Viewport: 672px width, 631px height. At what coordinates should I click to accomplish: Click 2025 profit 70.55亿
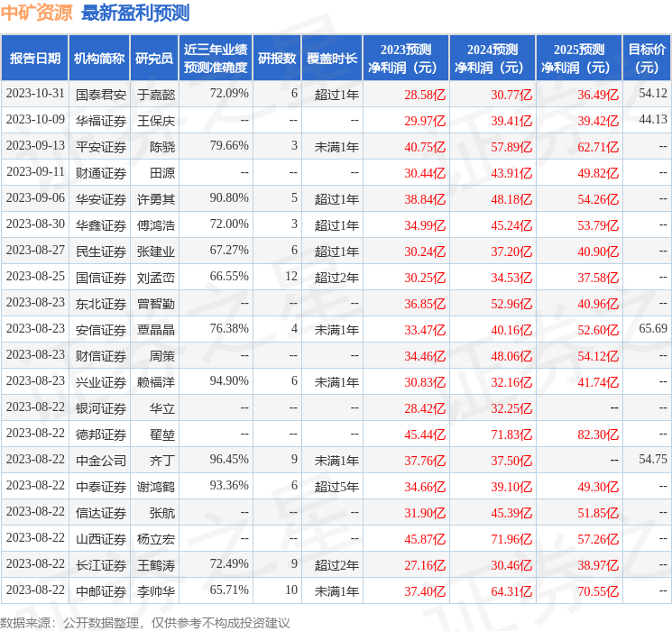point(598,591)
